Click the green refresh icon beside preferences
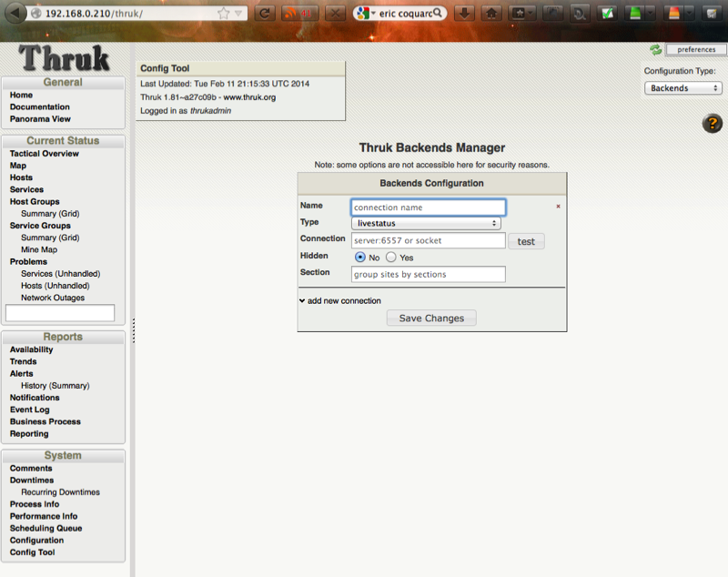 (656, 50)
